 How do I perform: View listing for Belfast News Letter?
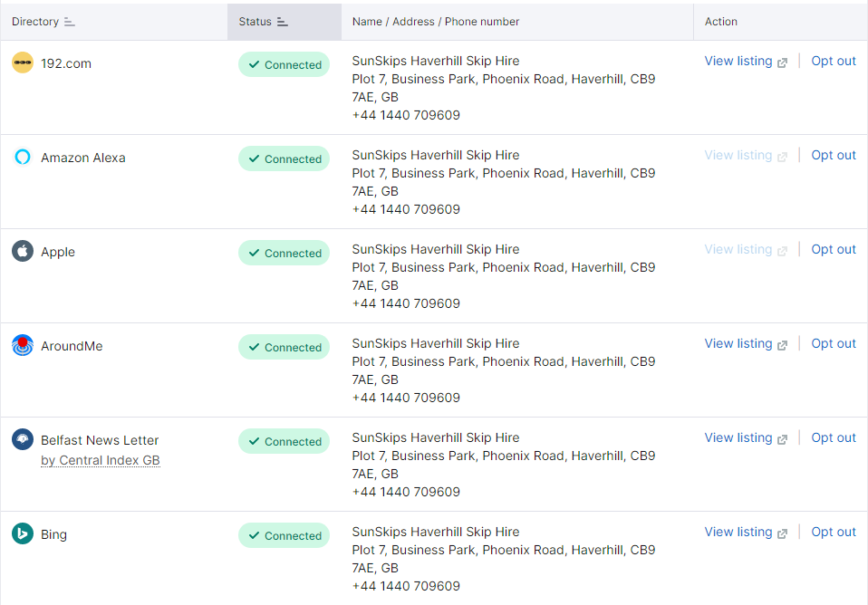pos(738,437)
